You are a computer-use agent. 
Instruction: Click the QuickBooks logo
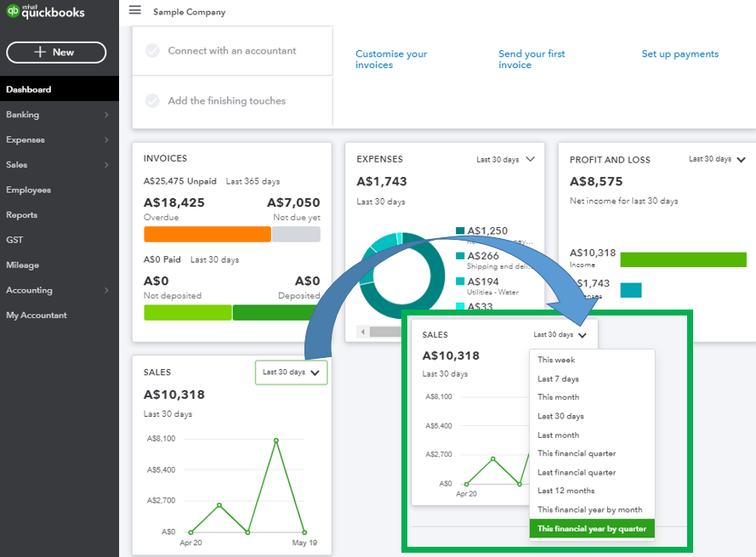[45, 11]
